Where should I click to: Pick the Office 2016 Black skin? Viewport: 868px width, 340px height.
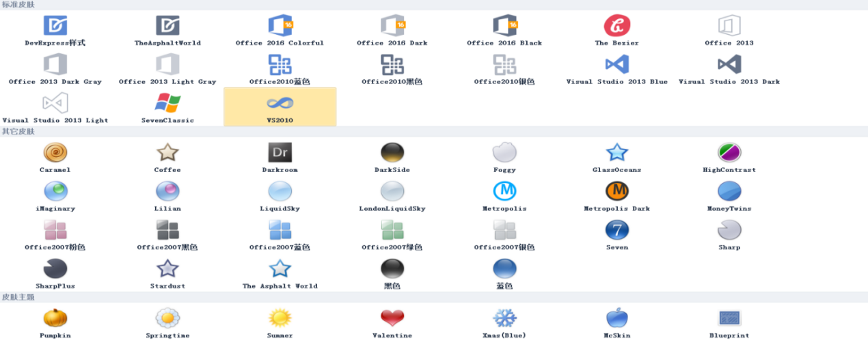(504, 26)
